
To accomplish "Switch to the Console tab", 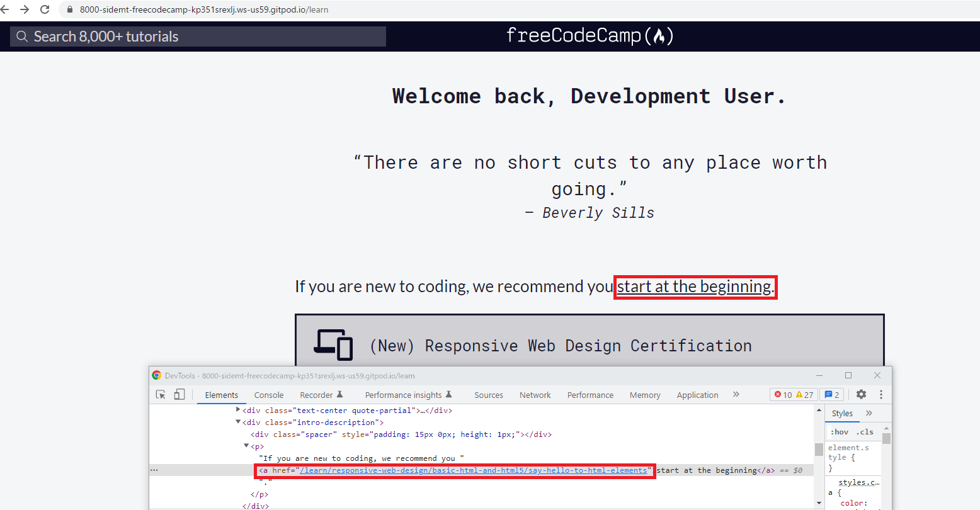I will pyautogui.click(x=268, y=394).
